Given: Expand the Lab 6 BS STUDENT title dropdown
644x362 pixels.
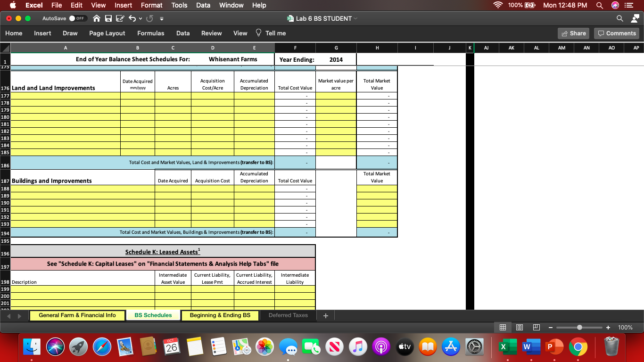Looking at the screenshot, I should click(355, 18).
